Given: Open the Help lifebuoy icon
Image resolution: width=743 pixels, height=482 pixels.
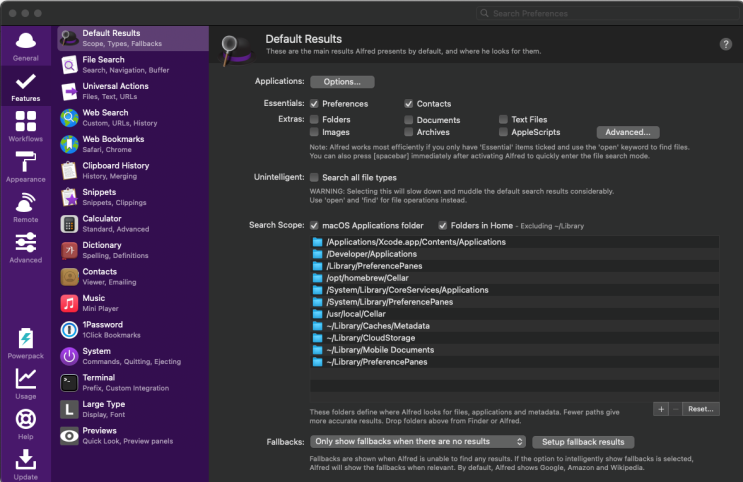Looking at the screenshot, I should 26,419.
